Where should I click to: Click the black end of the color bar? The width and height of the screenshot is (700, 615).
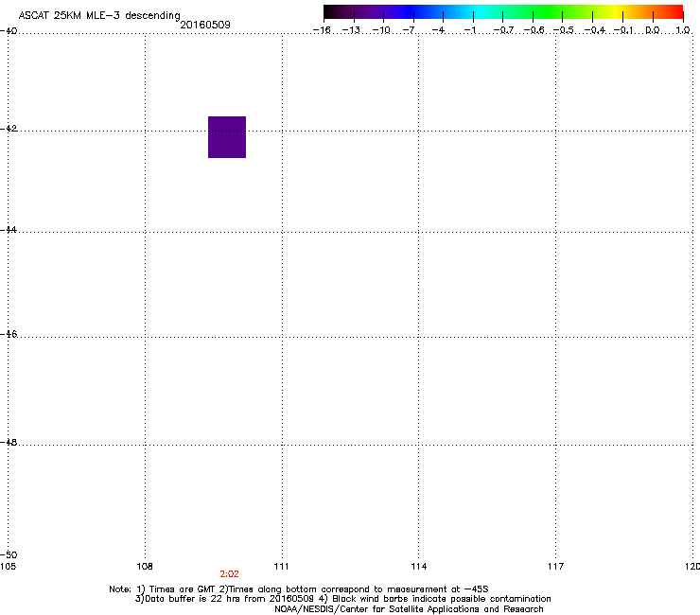pos(331,11)
